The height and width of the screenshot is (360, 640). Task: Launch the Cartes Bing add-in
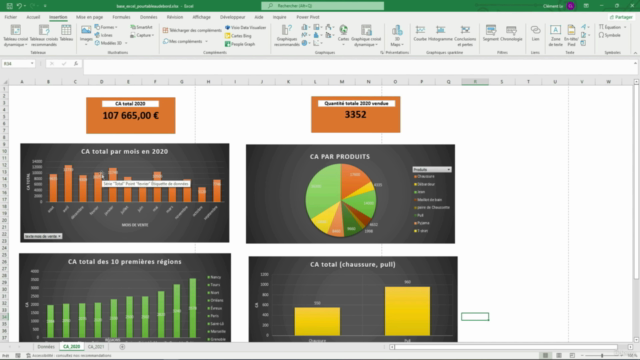(238, 36)
